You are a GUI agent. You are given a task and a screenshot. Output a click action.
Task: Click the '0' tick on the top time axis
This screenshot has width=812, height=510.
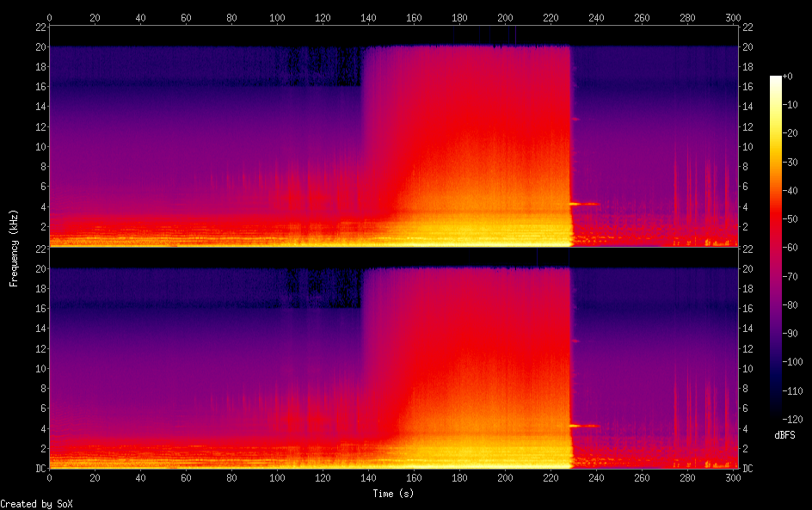coord(49,16)
